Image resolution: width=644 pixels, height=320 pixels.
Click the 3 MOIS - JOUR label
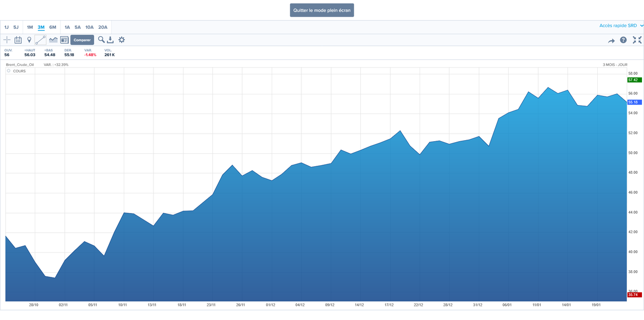tap(615, 64)
